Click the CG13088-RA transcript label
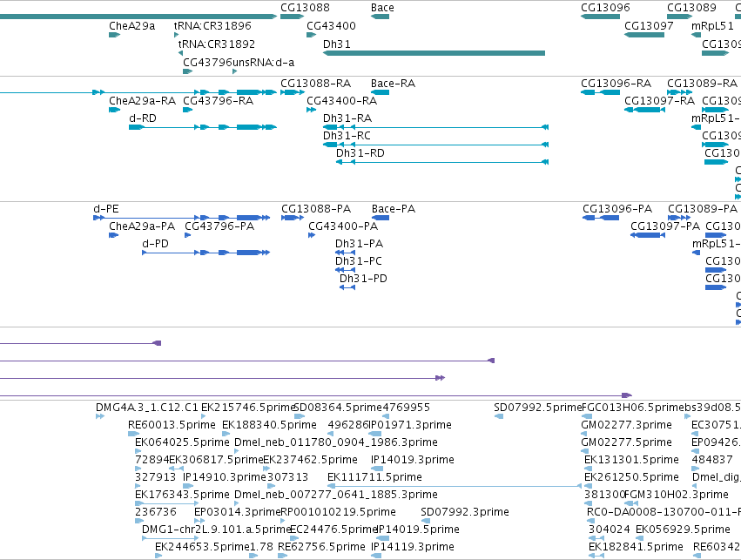This screenshot has height=560, width=741. point(316,84)
